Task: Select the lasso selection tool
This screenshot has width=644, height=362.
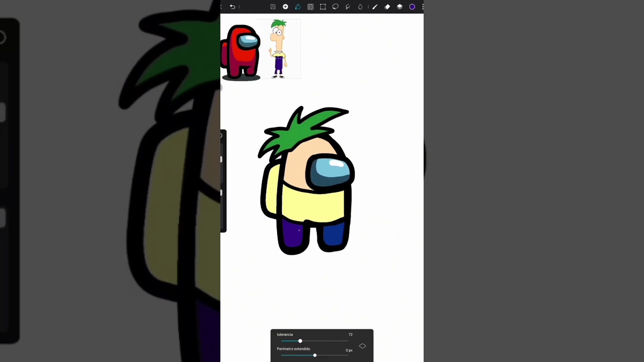Action: pyautogui.click(x=335, y=7)
